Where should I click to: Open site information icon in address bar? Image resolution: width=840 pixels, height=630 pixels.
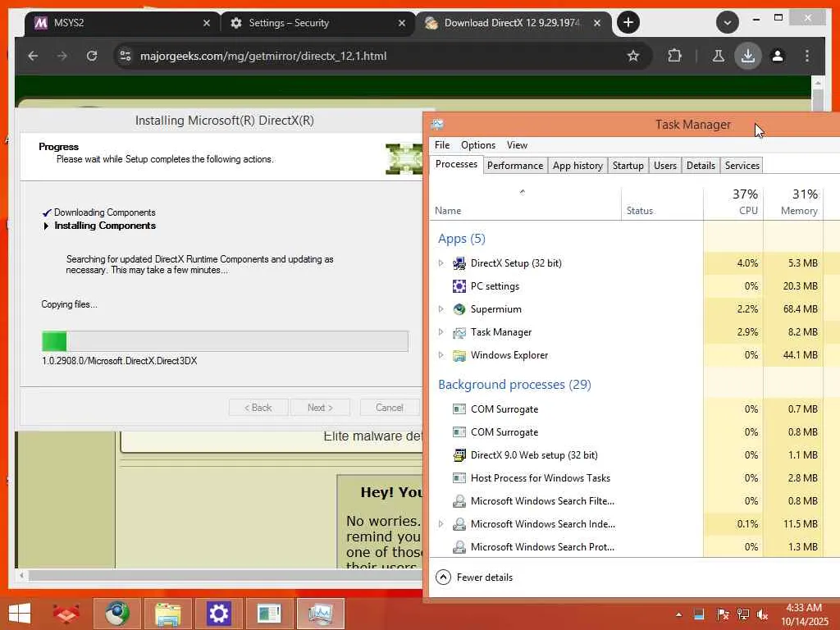pos(126,56)
